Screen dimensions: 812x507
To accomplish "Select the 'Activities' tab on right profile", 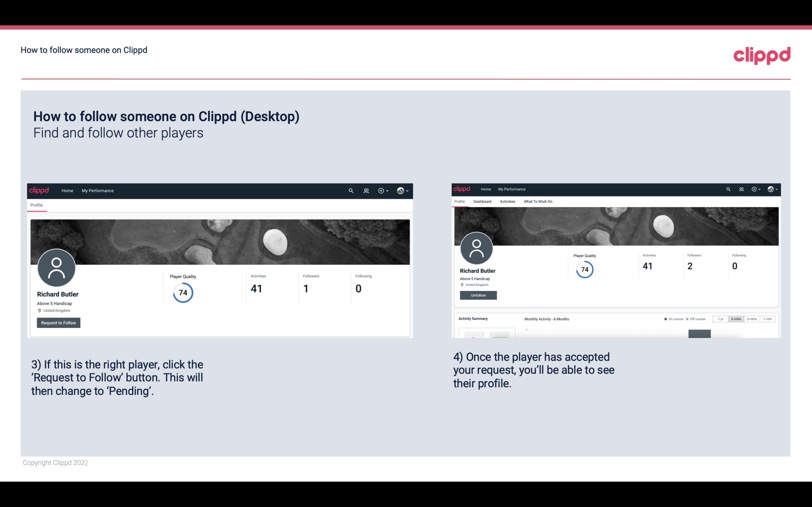I will click(506, 202).
